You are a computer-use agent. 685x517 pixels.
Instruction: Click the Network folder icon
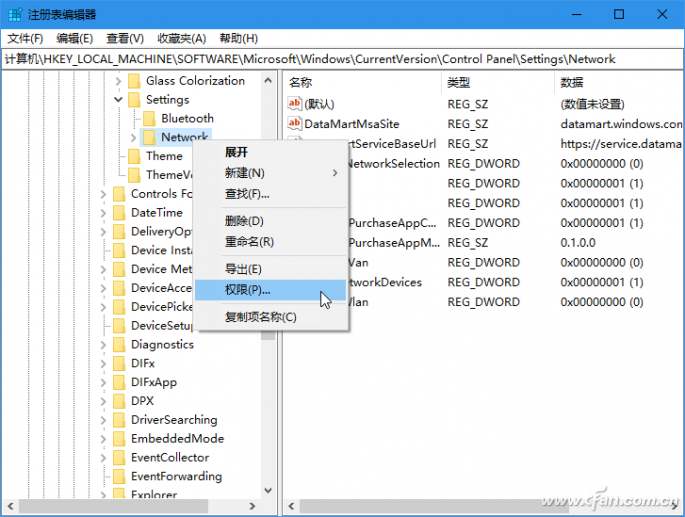[149, 137]
